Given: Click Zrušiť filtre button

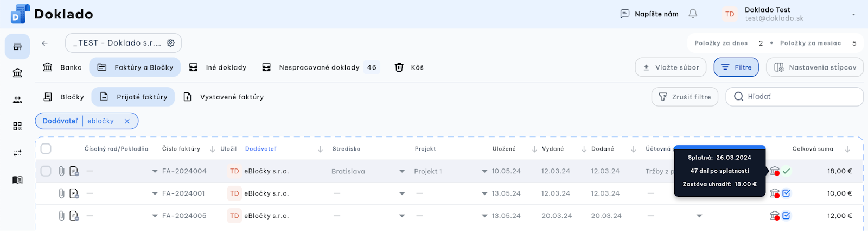Looking at the screenshot, I should [x=685, y=97].
